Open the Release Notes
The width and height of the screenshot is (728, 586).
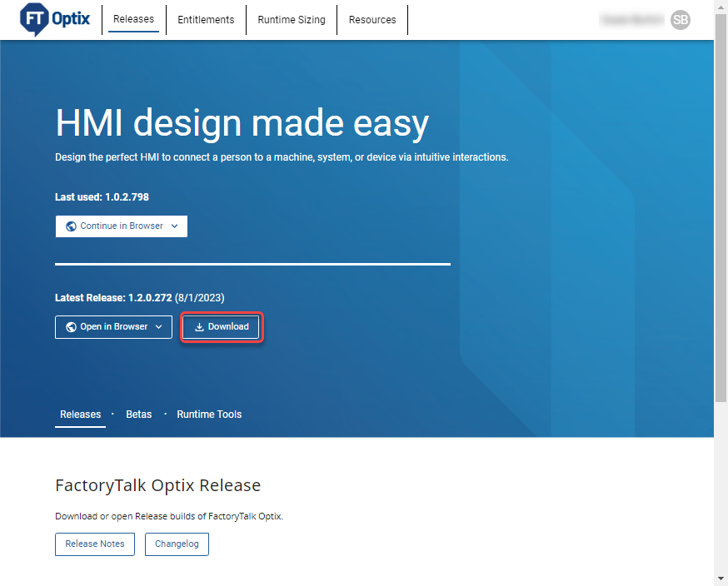click(x=95, y=544)
